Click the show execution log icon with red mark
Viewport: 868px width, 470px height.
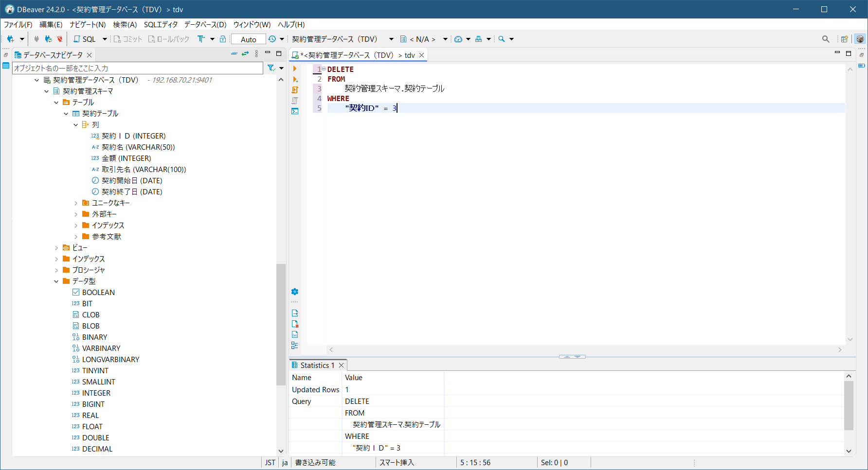295,324
